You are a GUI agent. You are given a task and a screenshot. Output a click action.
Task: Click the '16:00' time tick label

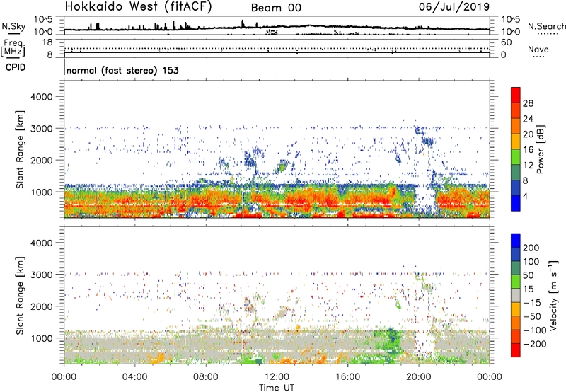coord(347,377)
